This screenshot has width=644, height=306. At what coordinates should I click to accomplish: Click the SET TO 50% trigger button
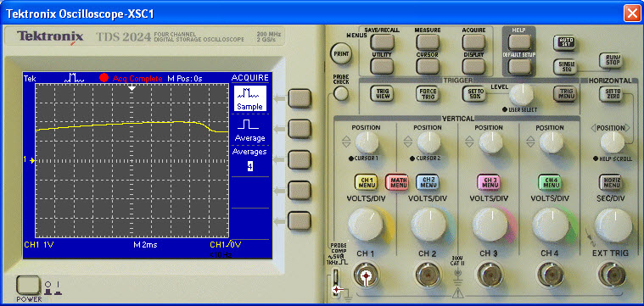474,94
